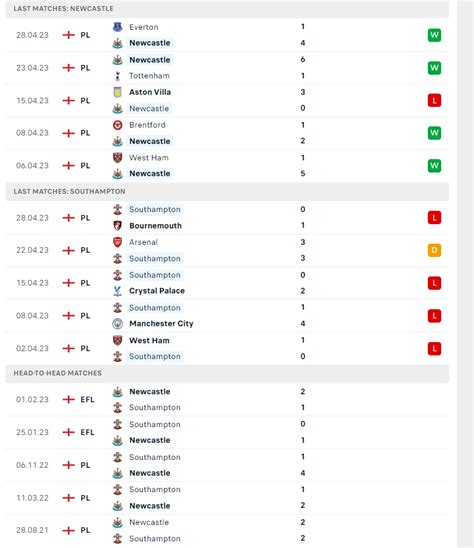
Task: Click the Bournemouth club crest icon
Action: [117, 225]
